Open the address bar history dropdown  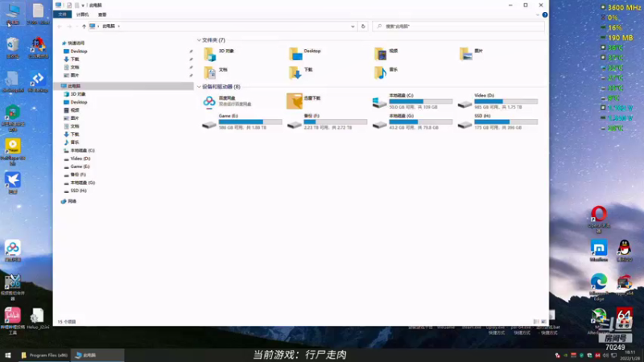pyautogui.click(x=353, y=27)
